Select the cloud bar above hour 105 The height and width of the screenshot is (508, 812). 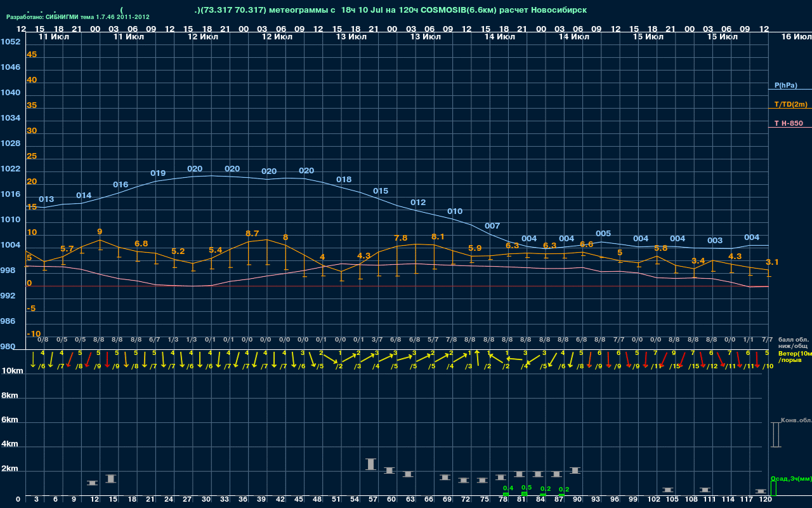(668, 490)
